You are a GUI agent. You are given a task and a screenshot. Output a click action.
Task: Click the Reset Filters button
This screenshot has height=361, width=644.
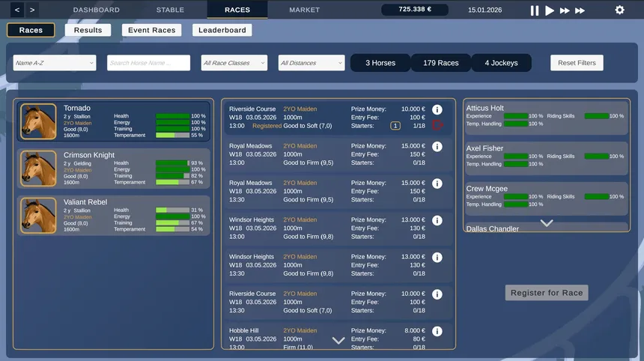pos(577,63)
